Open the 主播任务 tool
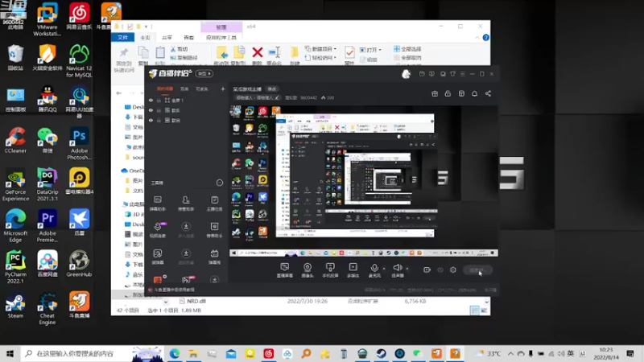 [214, 203]
